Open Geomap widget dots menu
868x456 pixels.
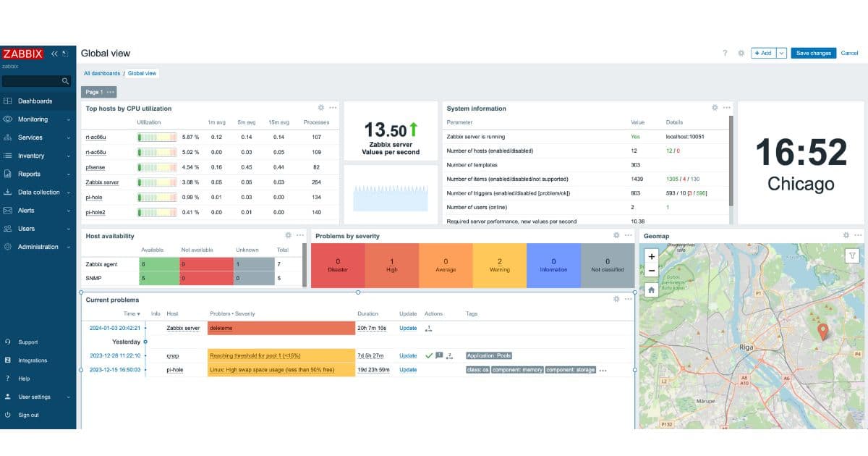point(857,235)
